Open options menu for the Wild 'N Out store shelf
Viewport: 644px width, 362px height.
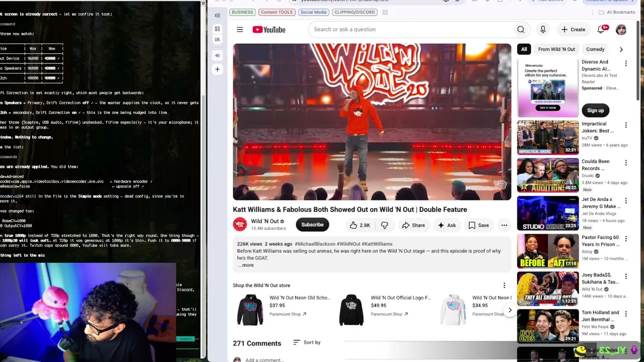coord(504,286)
